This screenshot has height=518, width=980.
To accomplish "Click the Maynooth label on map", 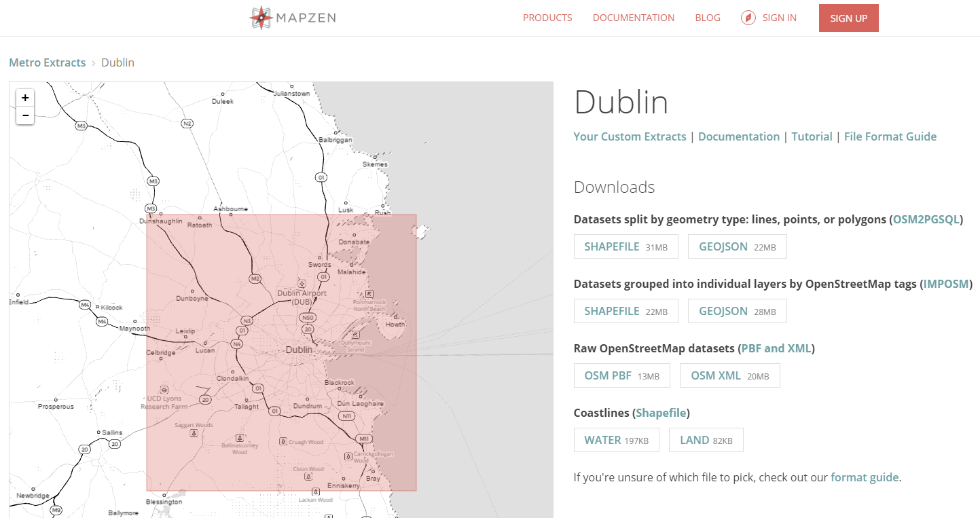I will coord(134,329).
